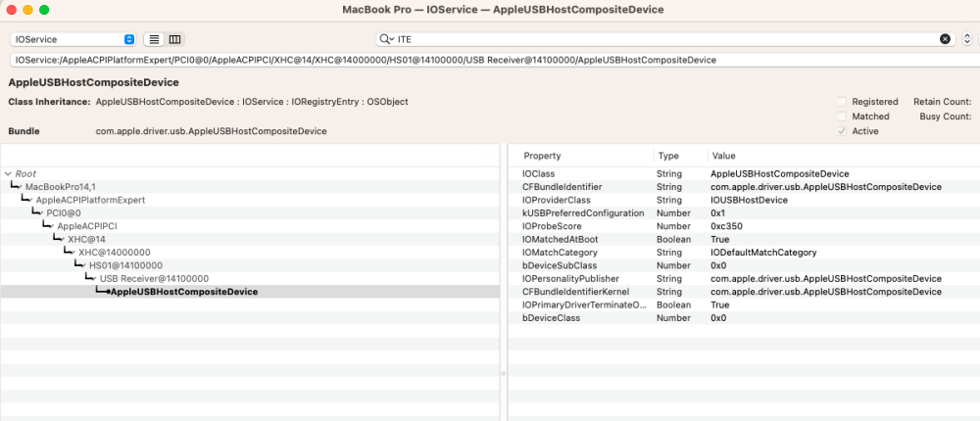Click the IOService path bar
The height and width of the screenshot is (421, 980).
(x=494, y=60)
